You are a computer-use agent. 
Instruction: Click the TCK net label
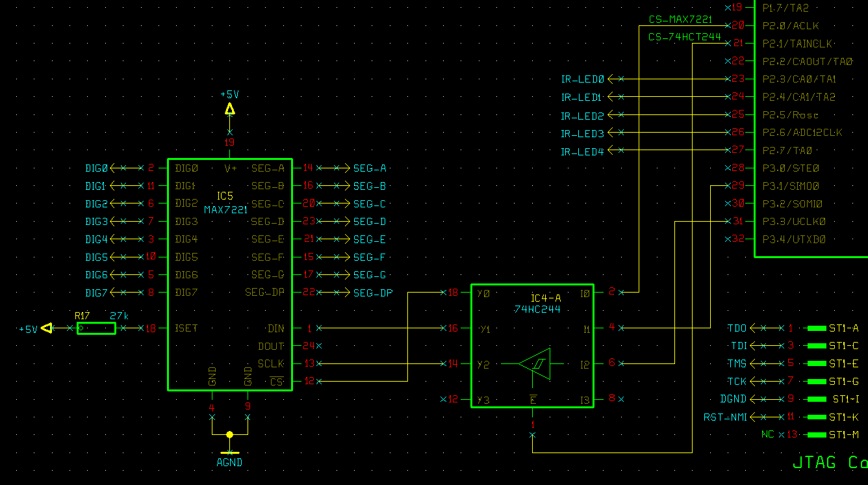click(737, 382)
